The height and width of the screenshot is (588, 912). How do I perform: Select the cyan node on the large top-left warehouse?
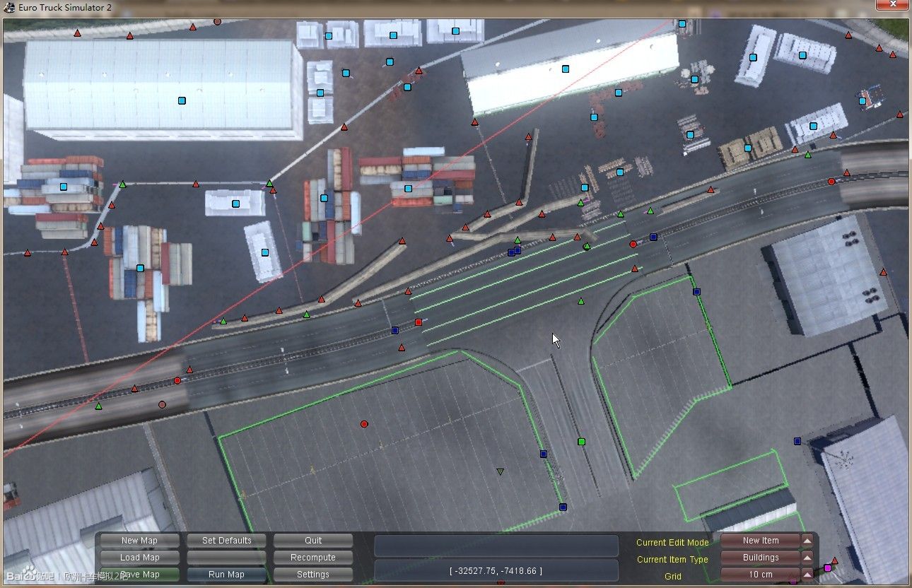[x=182, y=101]
